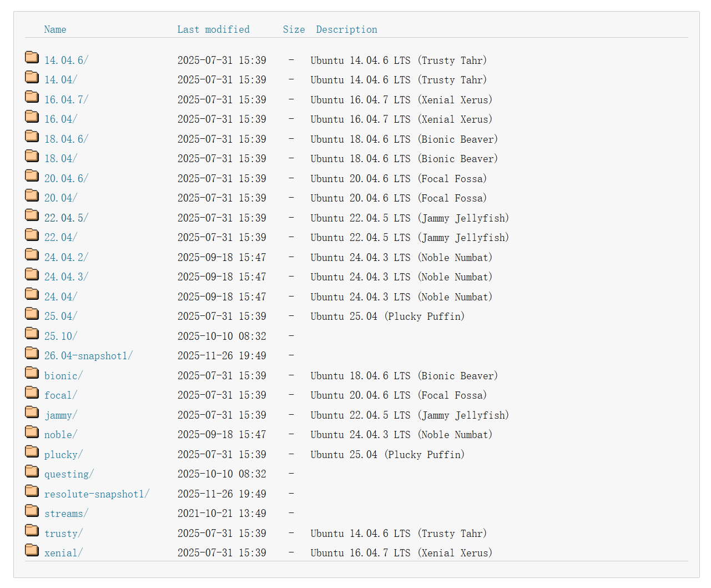Open the resolute-snapshot1/ directory link
Image resolution: width=711 pixels, height=588 pixels.
97,494
